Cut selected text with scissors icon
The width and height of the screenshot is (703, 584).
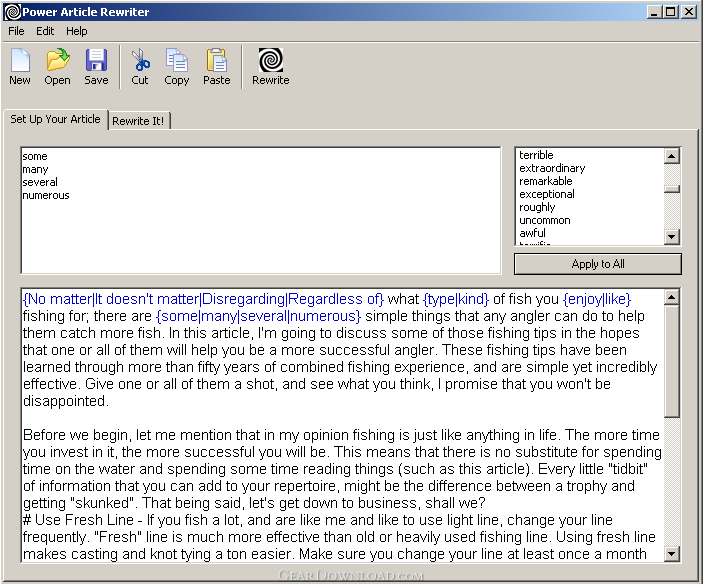[x=140, y=67]
